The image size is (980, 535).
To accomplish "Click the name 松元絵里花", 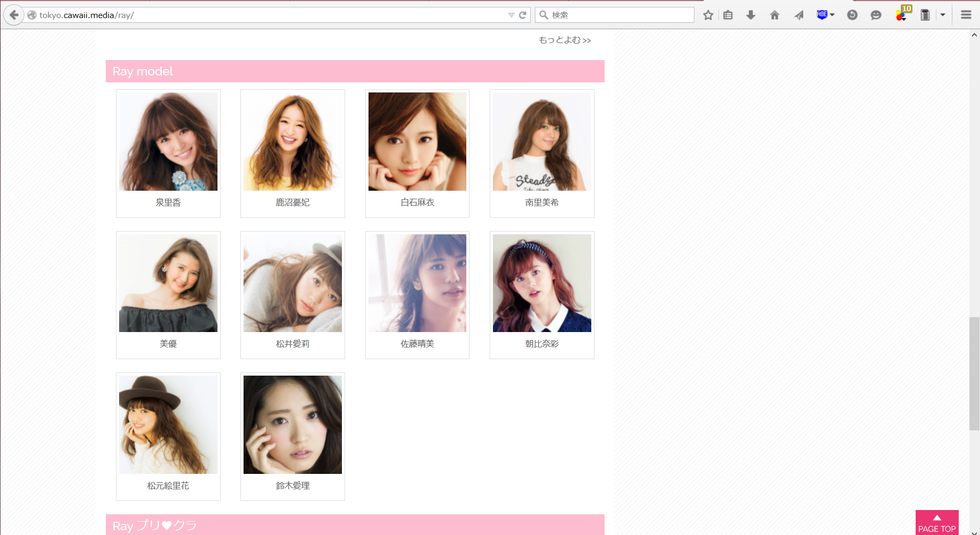I will [168, 486].
